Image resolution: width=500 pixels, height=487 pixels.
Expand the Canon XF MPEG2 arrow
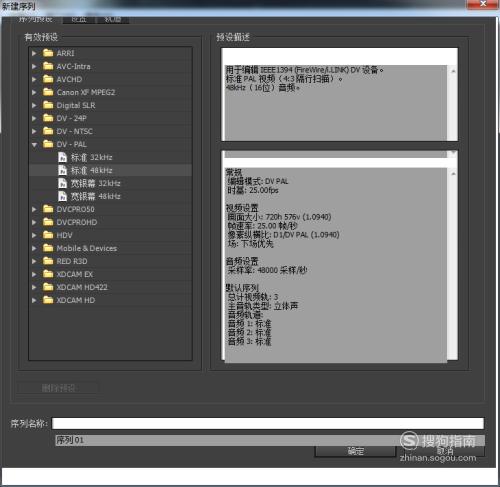pyautogui.click(x=34, y=92)
